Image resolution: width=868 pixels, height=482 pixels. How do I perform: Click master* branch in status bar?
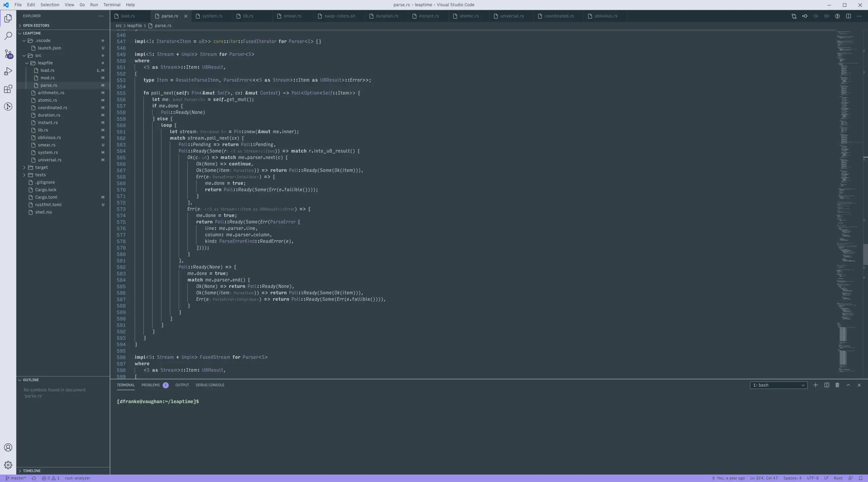(16, 478)
